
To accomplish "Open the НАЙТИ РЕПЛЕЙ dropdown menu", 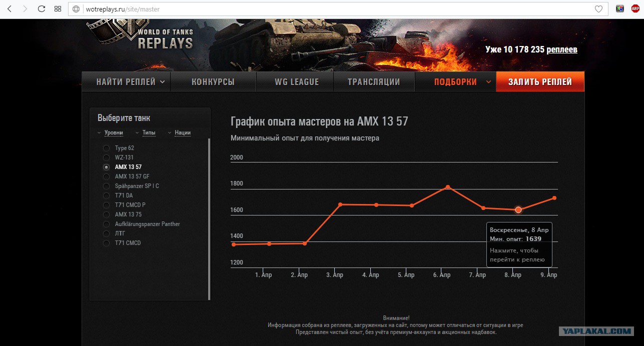I will pos(127,82).
